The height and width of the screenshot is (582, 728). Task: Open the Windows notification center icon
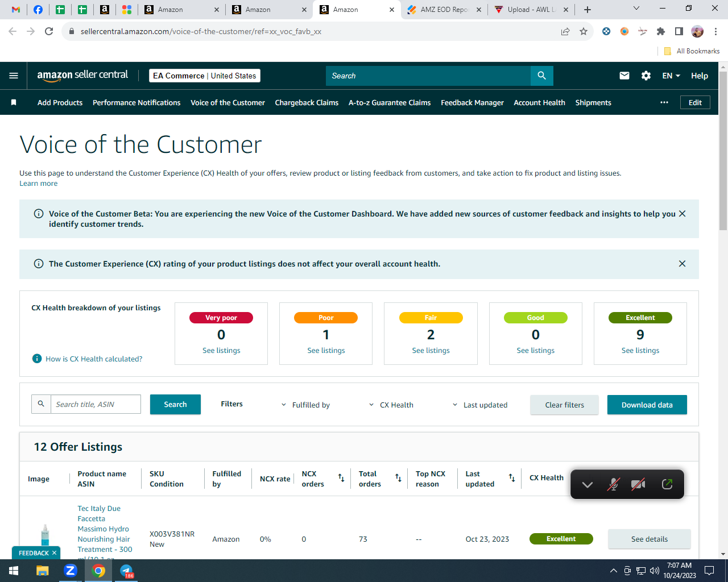709,571
